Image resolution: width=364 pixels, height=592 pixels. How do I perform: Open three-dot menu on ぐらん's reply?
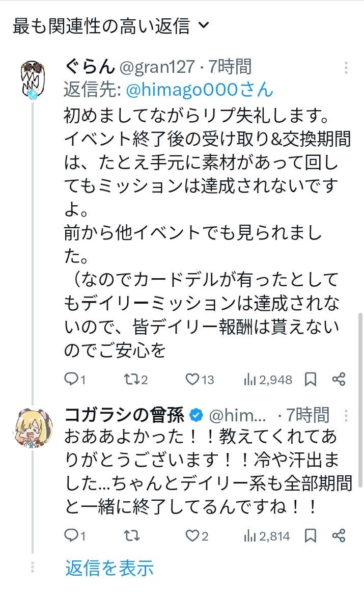click(346, 68)
